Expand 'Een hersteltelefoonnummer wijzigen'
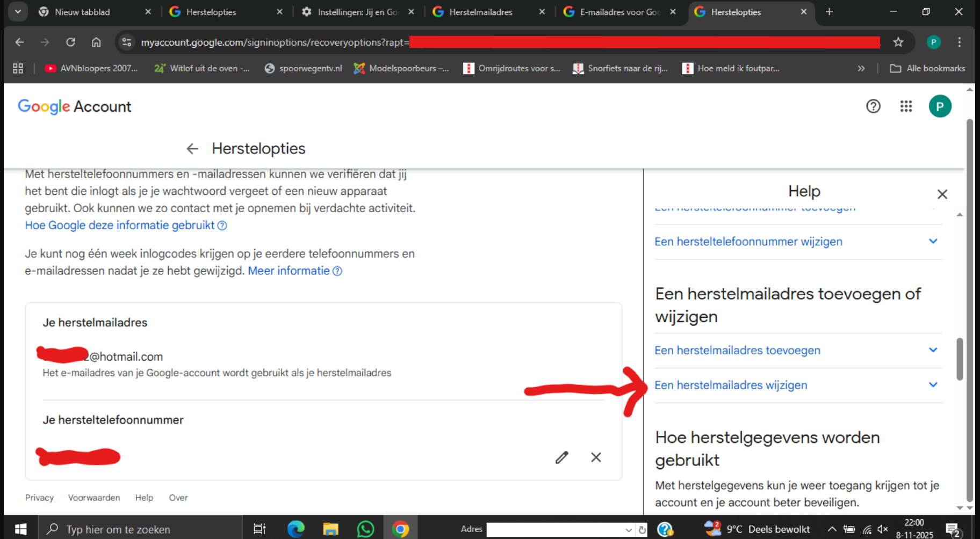The image size is (980, 539). (x=798, y=242)
